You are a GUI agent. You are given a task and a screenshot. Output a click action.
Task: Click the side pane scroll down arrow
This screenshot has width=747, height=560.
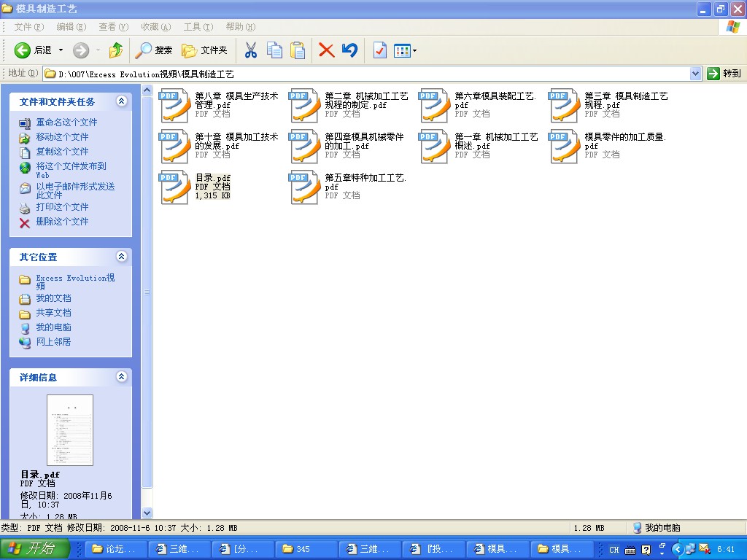(147, 513)
